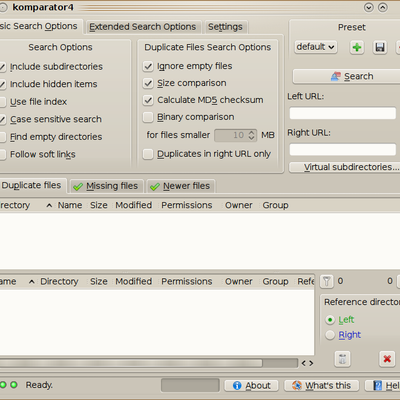Open Virtual subdirectories dialog
The height and width of the screenshot is (400, 400).
tap(345, 167)
